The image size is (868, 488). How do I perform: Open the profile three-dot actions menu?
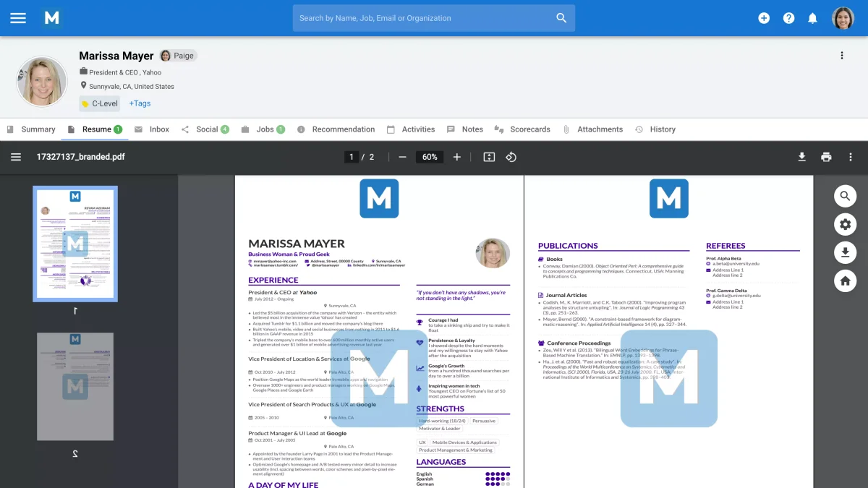click(841, 55)
